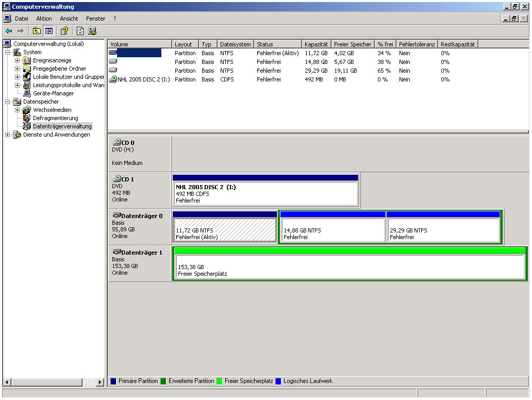The image size is (532, 400).
Task: Click the Freier Speicherplatz bright green swatch
Action: tap(219, 381)
